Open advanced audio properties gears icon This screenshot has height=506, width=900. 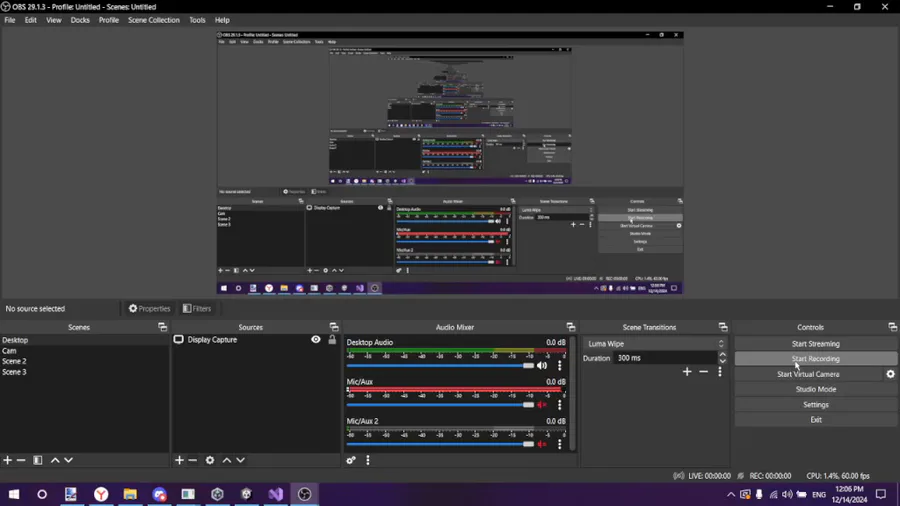[351, 460]
